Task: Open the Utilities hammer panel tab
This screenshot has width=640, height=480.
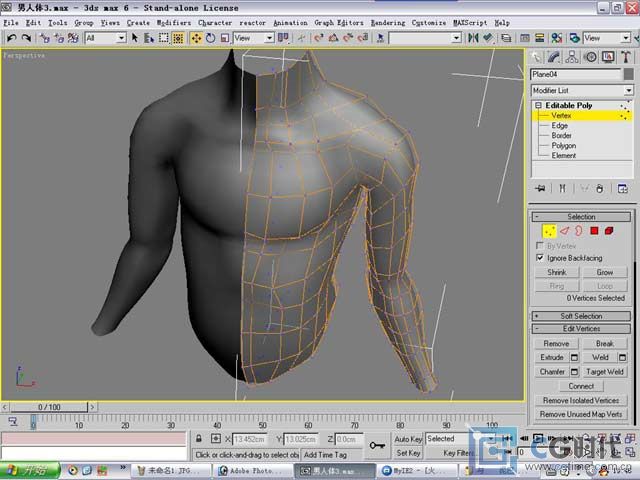Action: pyautogui.click(x=626, y=57)
